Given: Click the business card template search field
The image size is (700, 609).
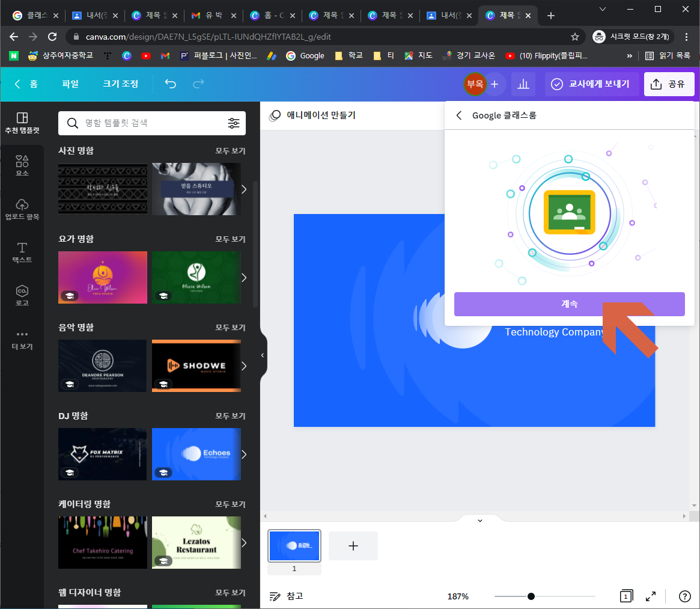Looking at the screenshot, I should coord(152,123).
